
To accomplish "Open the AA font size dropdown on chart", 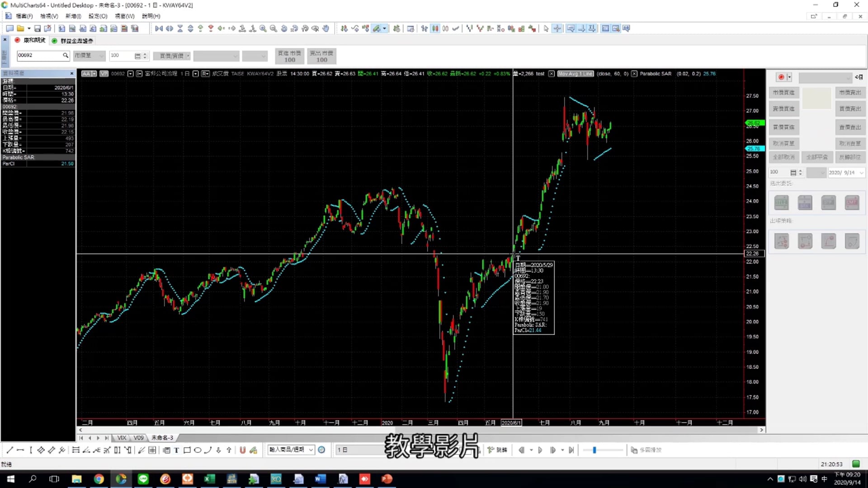I will [94, 74].
